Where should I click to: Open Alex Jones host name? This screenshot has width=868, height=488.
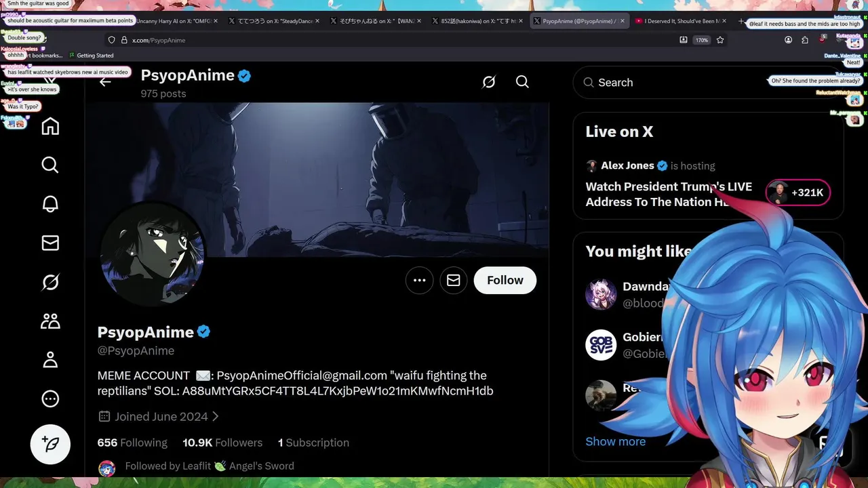(x=627, y=165)
